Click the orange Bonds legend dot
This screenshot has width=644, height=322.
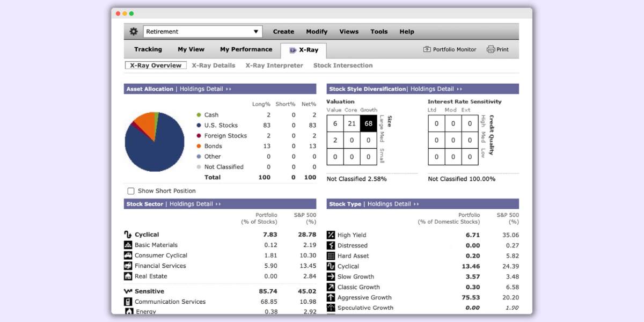tap(199, 146)
